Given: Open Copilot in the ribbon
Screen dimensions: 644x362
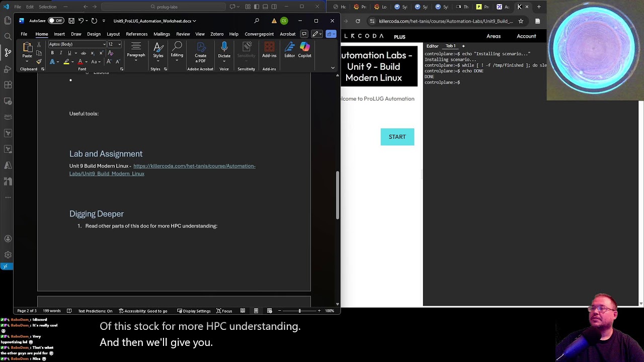Looking at the screenshot, I should point(305,47).
